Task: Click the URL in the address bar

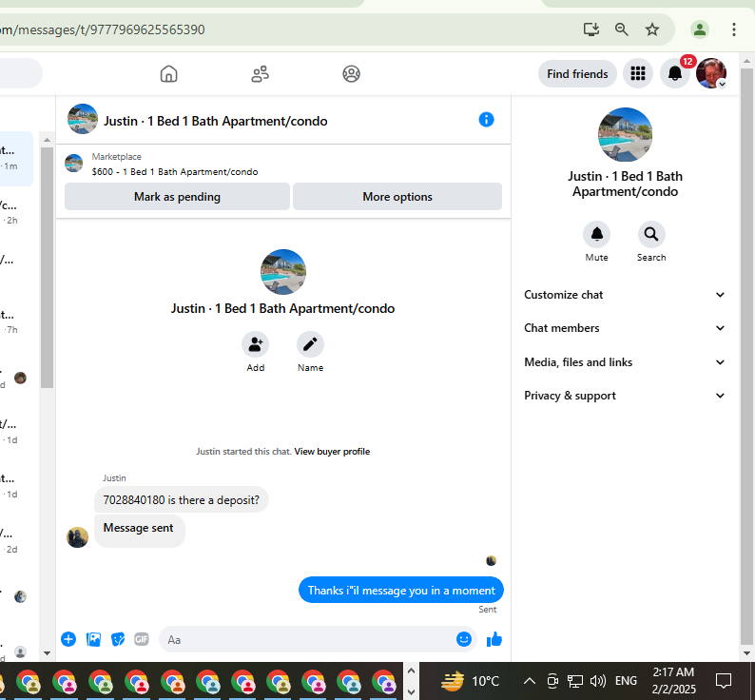Action: coord(102,29)
